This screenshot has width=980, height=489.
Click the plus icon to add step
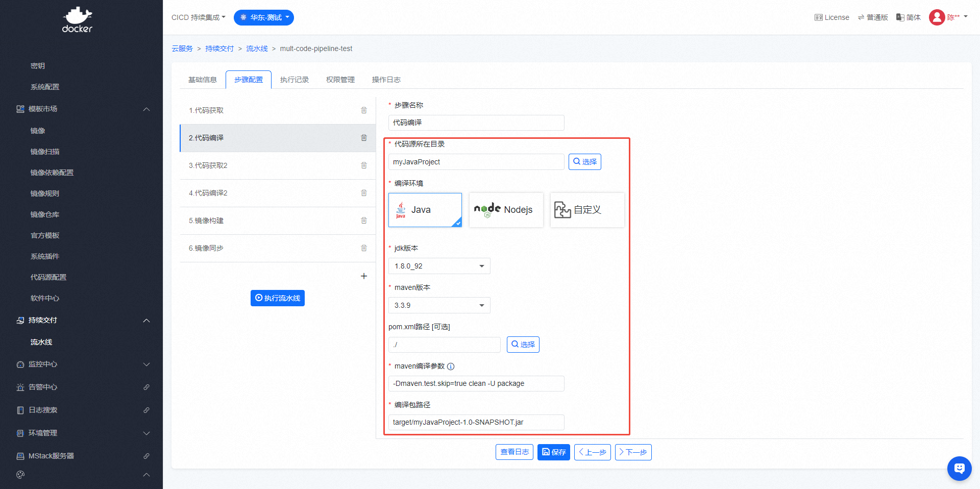pos(364,276)
